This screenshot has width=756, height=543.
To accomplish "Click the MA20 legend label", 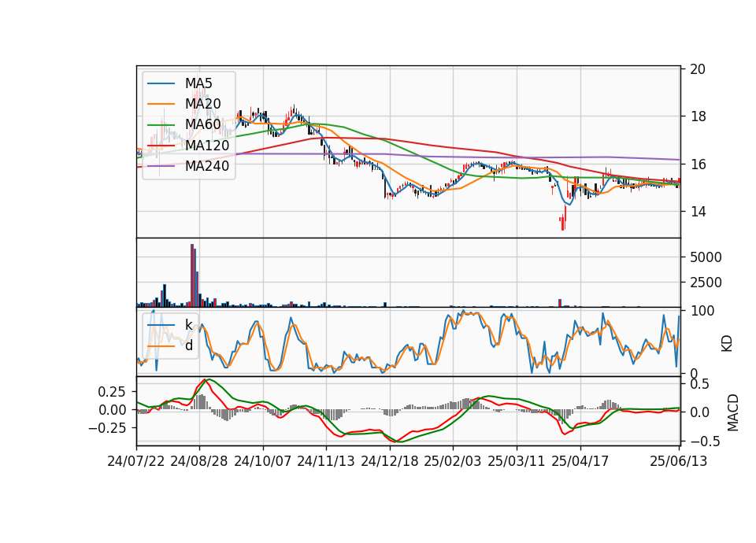I will point(202,104).
